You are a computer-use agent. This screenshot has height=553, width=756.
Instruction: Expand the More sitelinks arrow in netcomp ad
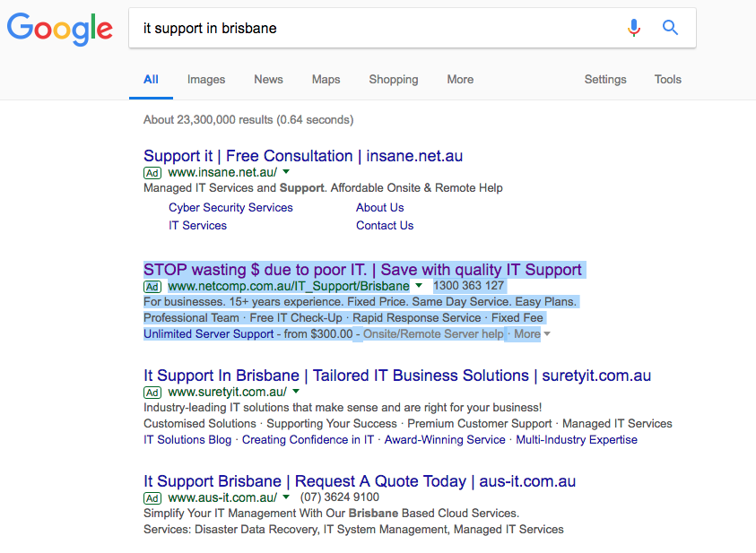coord(547,333)
